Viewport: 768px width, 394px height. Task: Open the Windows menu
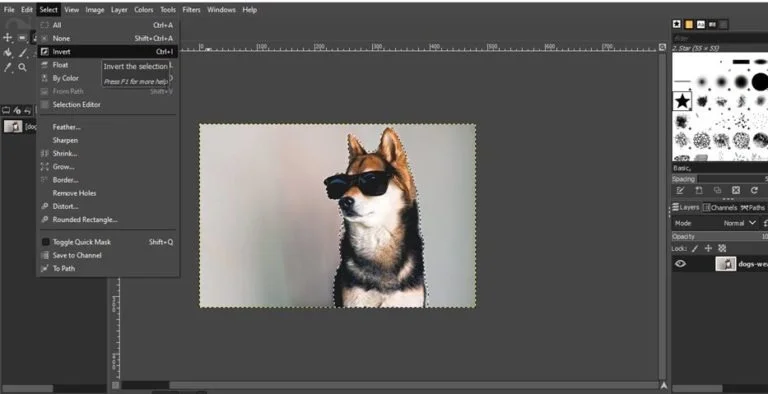(x=221, y=9)
